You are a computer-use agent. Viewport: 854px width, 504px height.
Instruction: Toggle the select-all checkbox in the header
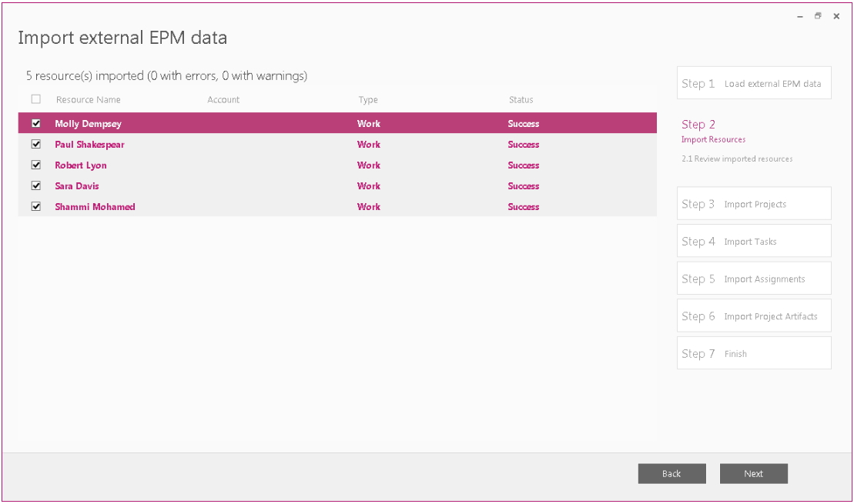pyautogui.click(x=36, y=99)
